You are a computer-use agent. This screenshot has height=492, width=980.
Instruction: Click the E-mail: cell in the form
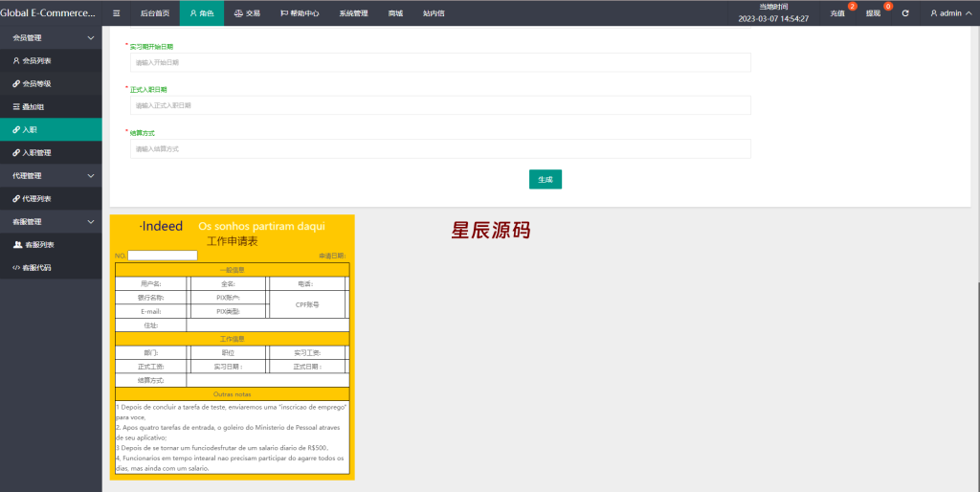[151, 311]
